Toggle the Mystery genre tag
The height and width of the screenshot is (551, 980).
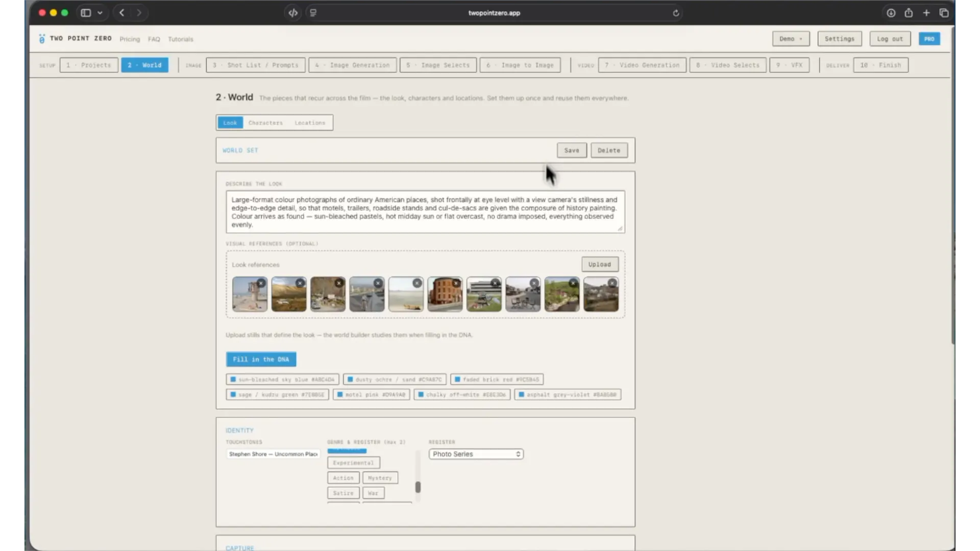pos(380,478)
